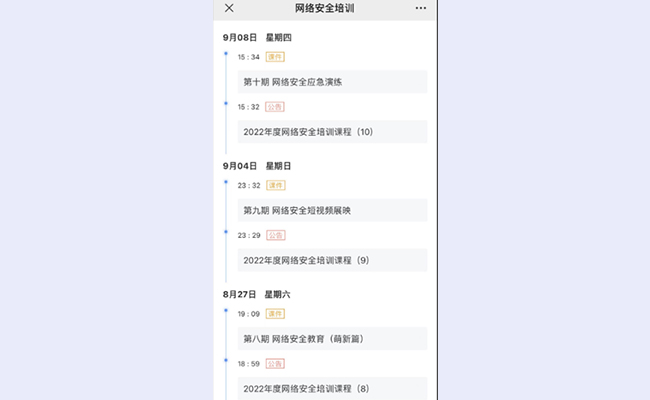The width and height of the screenshot is (650, 400).
Task: Open 第九期 网络安全短视频展映 courseware
Action: [333, 210]
